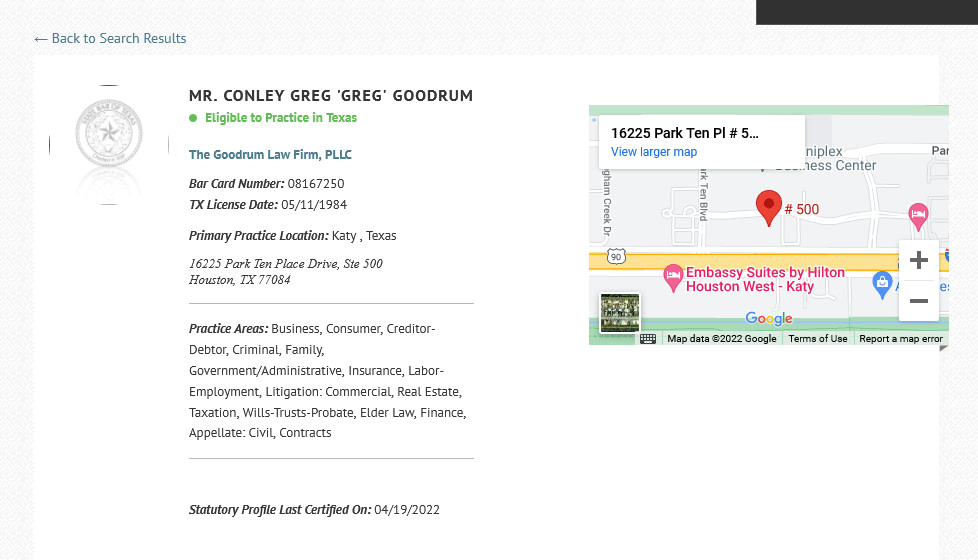Click the blue shopping bag map marker

tap(881, 284)
